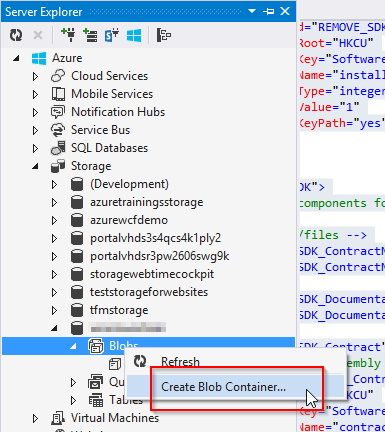Click the azuretrainingsstorage cylinder icon

tap(77, 202)
